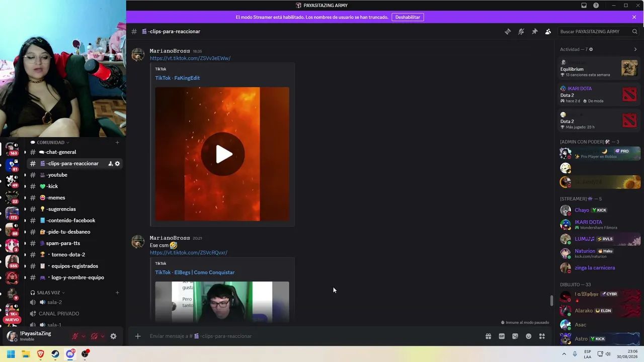Open User Settings gear icon

(113, 336)
